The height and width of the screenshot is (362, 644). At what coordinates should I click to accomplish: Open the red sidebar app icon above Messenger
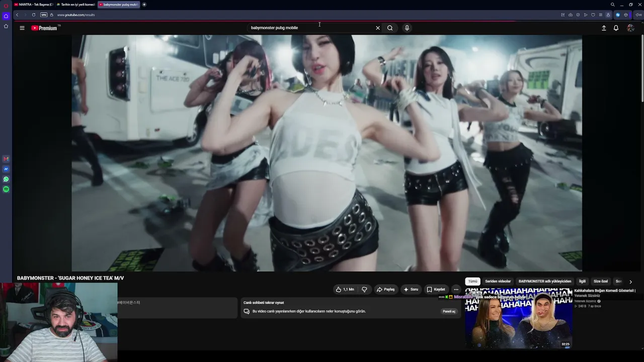[6, 159]
